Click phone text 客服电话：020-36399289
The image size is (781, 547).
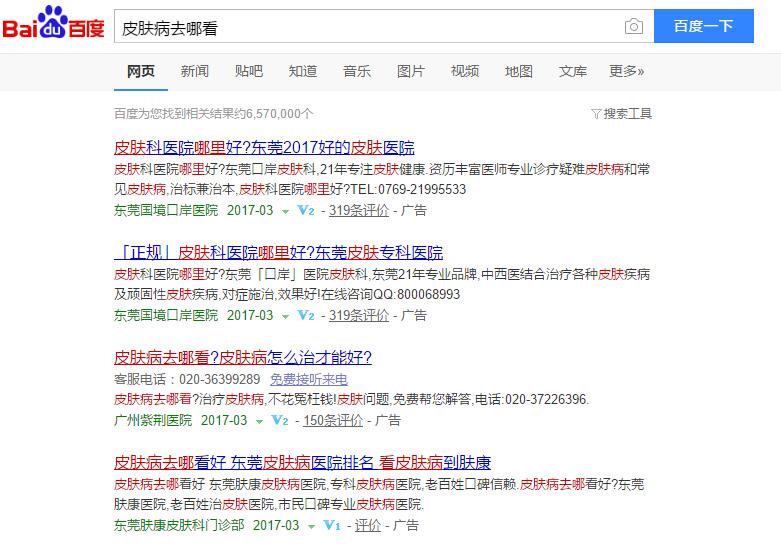[187, 380]
